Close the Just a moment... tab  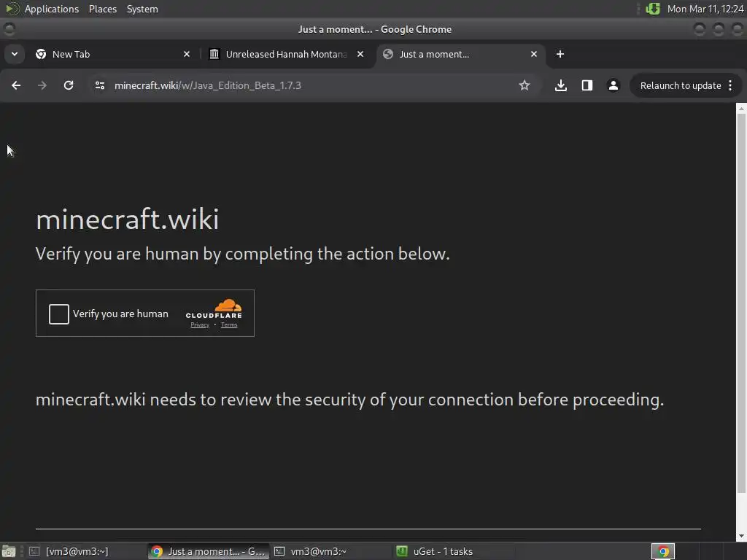[534, 54]
